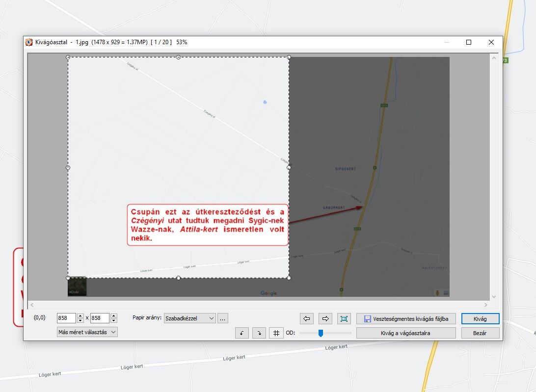The image size is (536, 392).
Task: Click the height input field showing 858
Action: coord(100,318)
